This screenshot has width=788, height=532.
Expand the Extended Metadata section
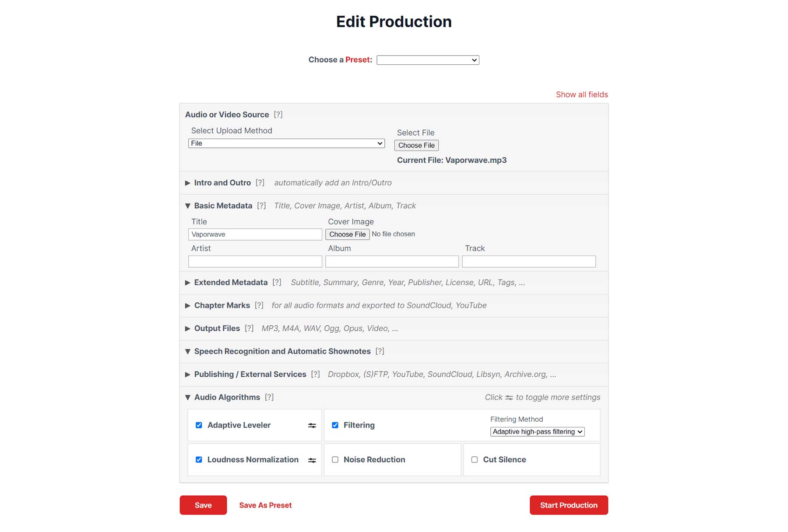point(187,283)
